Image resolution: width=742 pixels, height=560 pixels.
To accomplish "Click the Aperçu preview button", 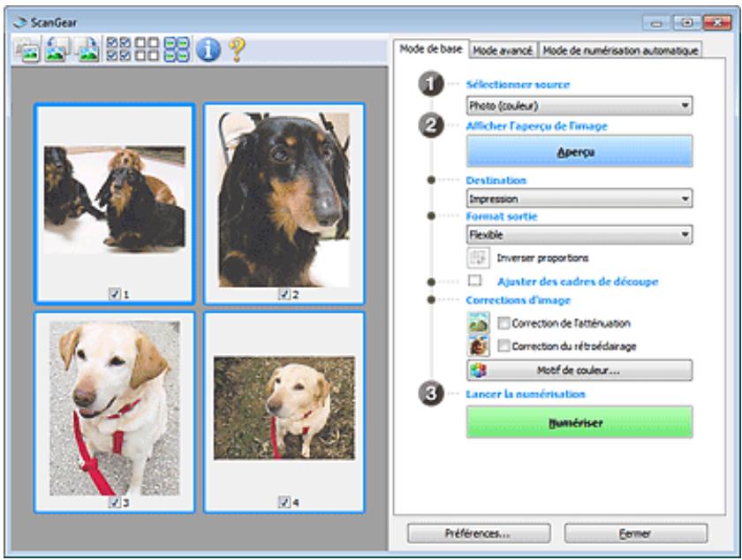I will 579,151.
